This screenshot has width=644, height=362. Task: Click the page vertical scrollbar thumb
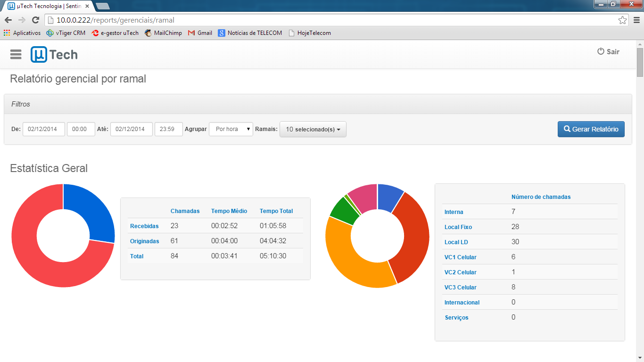coord(640,62)
